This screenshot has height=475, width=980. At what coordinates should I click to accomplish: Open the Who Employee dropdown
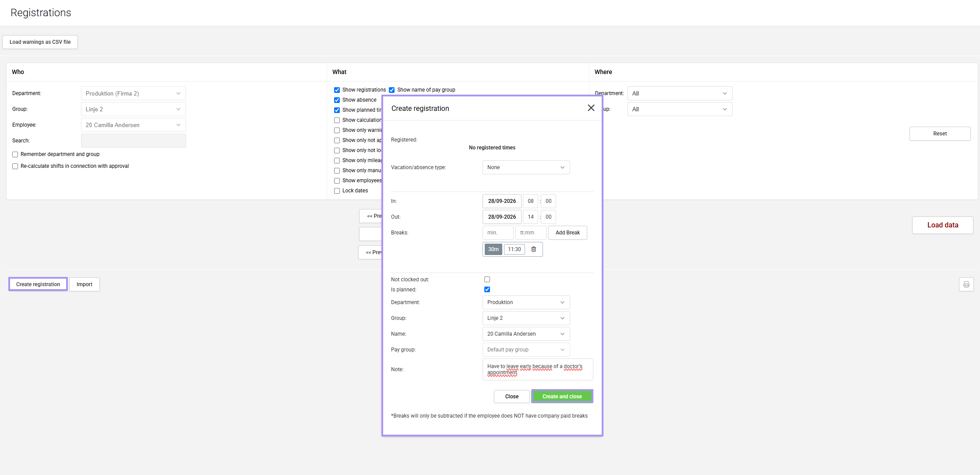[133, 125]
